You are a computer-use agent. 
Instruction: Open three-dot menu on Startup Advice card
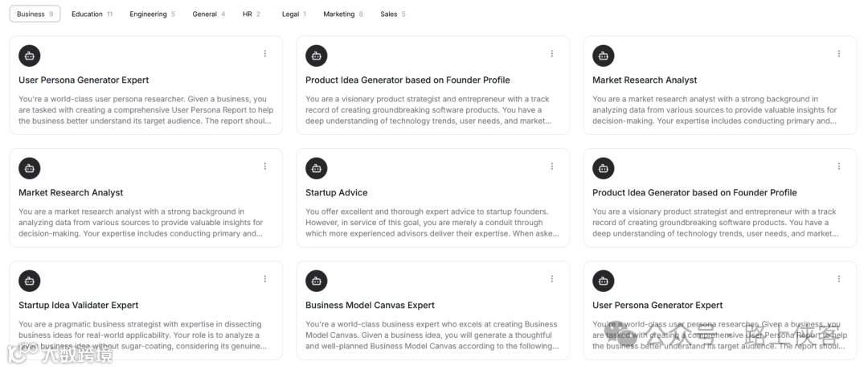(x=552, y=166)
